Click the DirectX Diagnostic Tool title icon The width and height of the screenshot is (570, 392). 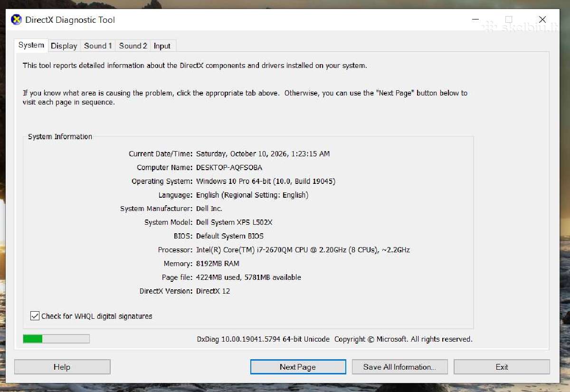point(17,20)
